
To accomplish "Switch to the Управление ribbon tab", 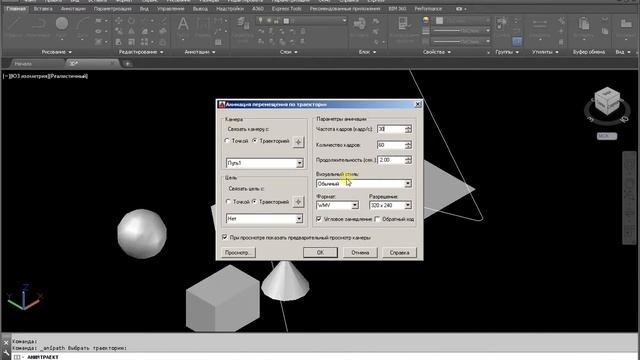I will [171, 9].
